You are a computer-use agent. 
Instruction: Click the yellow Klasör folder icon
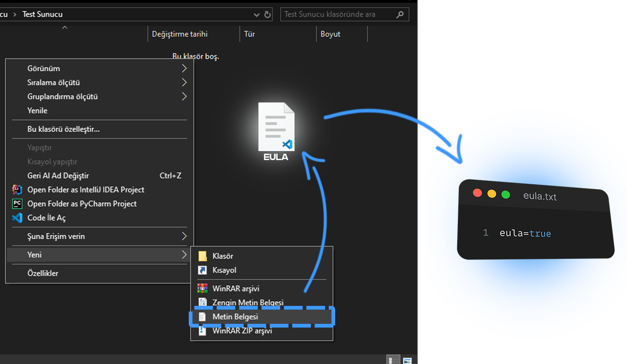coord(202,256)
